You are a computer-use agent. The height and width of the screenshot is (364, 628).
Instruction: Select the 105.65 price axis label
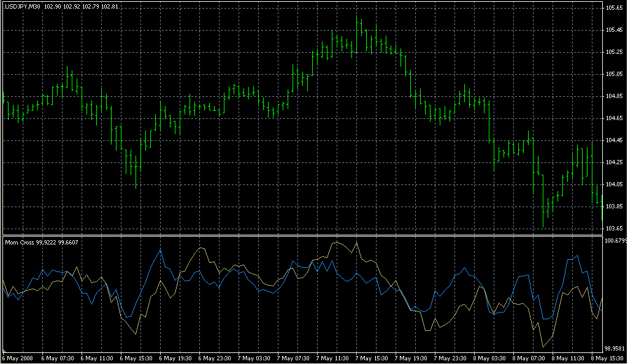[613, 8]
